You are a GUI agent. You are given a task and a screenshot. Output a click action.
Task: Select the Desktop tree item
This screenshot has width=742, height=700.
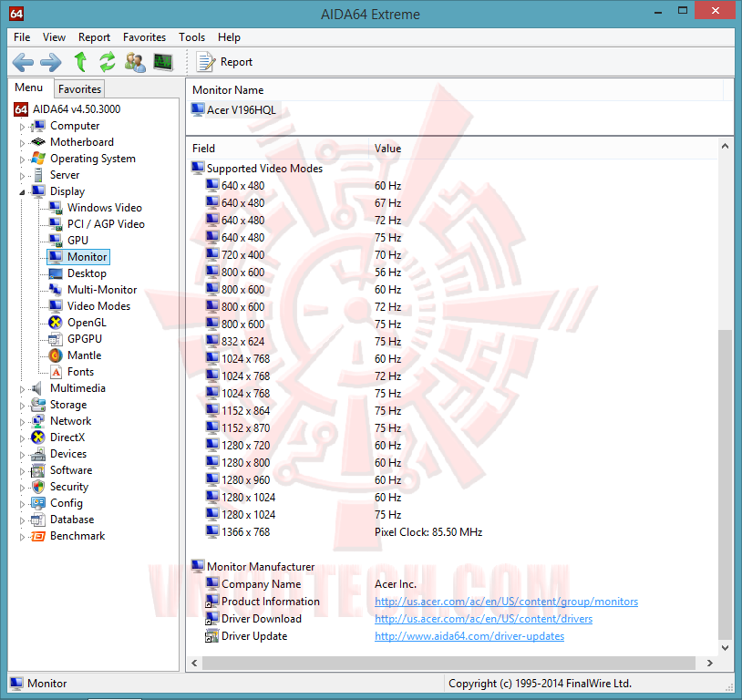click(88, 273)
